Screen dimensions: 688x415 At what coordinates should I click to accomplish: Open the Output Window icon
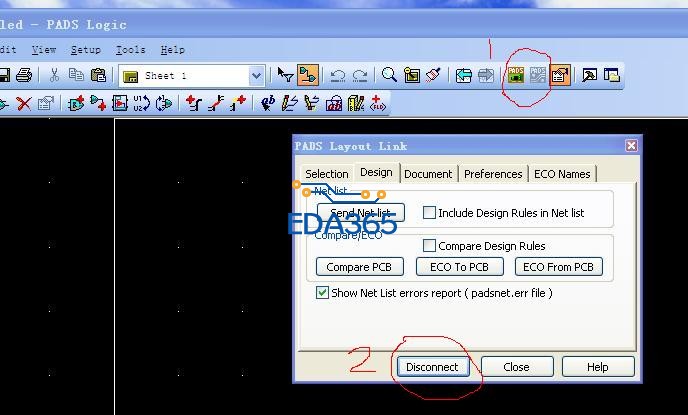[x=589, y=75]
